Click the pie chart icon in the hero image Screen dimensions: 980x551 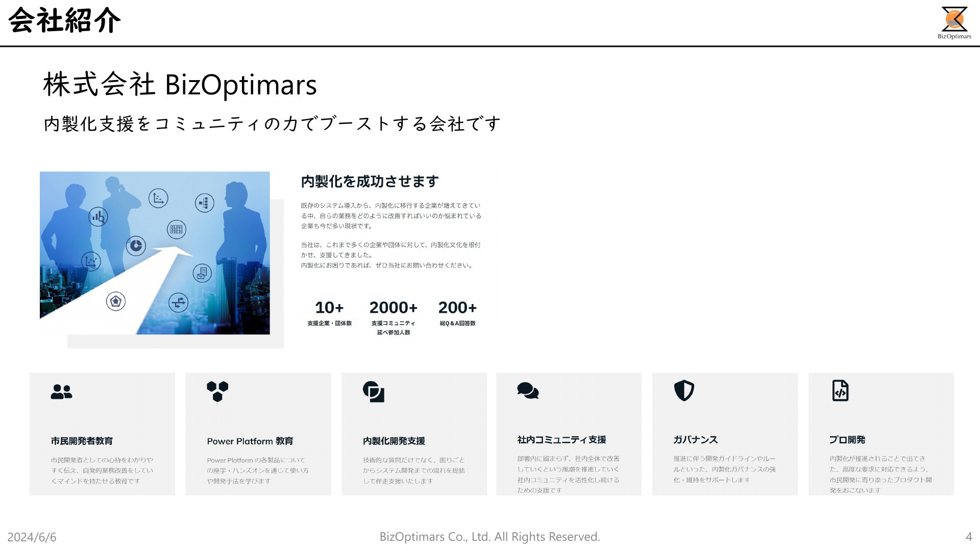click(x=136, y=246)
